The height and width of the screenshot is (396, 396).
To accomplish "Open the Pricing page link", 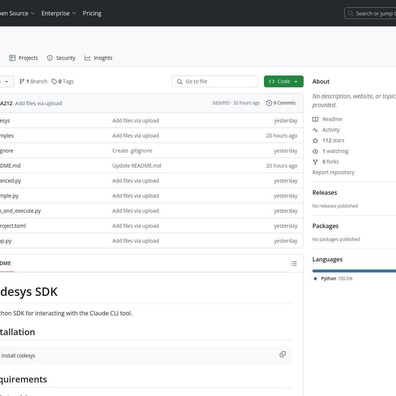I will click(92, 13).
